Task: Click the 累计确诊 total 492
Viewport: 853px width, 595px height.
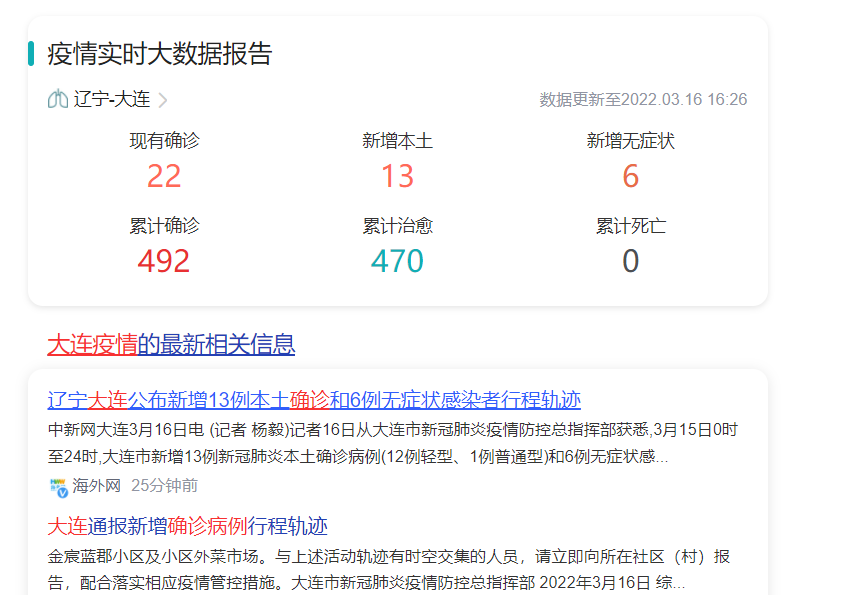Action: [x=164, y=261]
